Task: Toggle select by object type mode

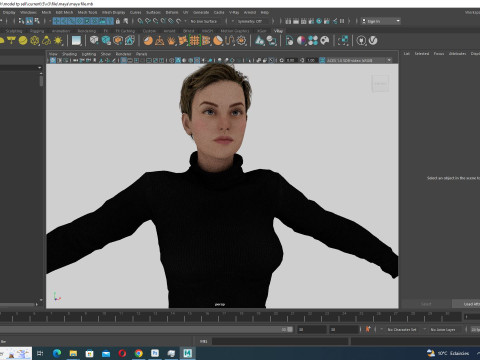Action: pyautogui.click(x=29, y=21)
